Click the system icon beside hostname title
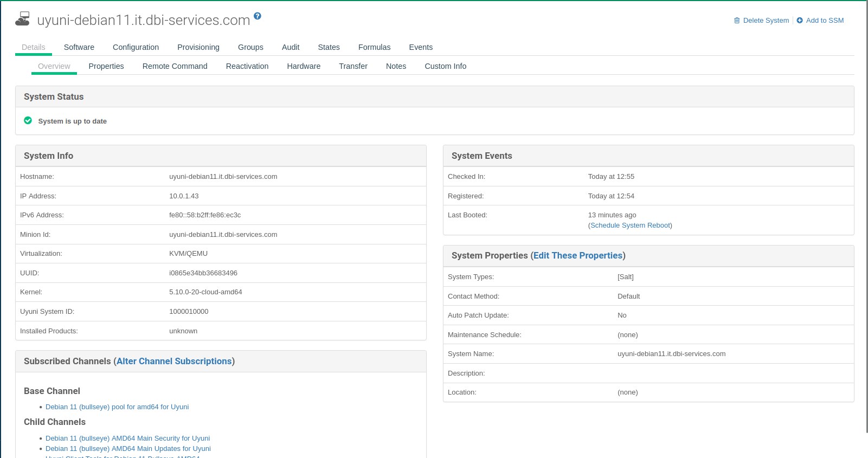Screen dimensions: 868x458 [x=23, y=19]
